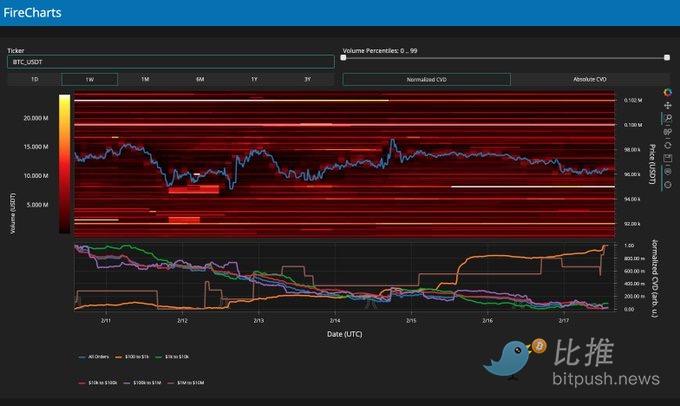The height and width of the screenshot is (406, 680).
Task: Select the 1M timeframe tab
Action: click(x=144, y=79)
